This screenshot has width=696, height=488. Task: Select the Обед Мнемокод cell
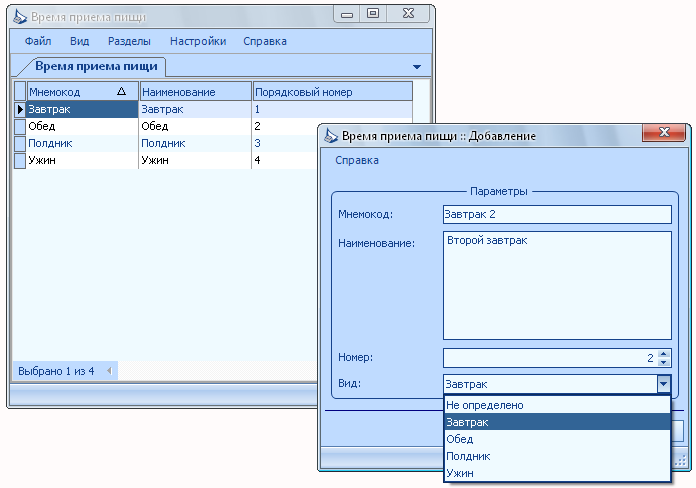[x=83, y=126]
